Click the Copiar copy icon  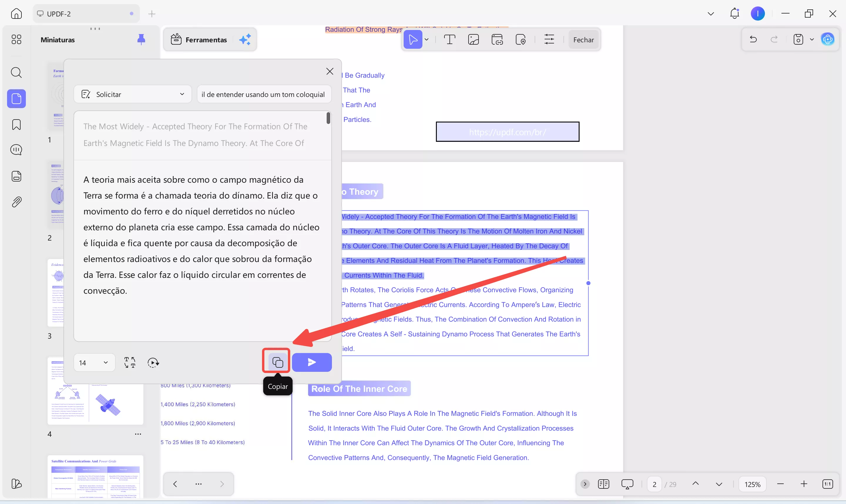277,362
